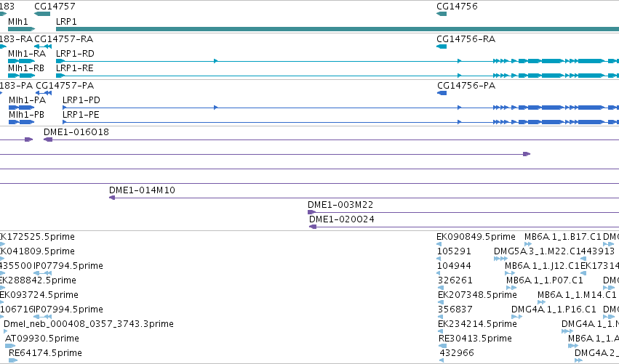Select the LRP1-RD transcript label

point(75,54)
